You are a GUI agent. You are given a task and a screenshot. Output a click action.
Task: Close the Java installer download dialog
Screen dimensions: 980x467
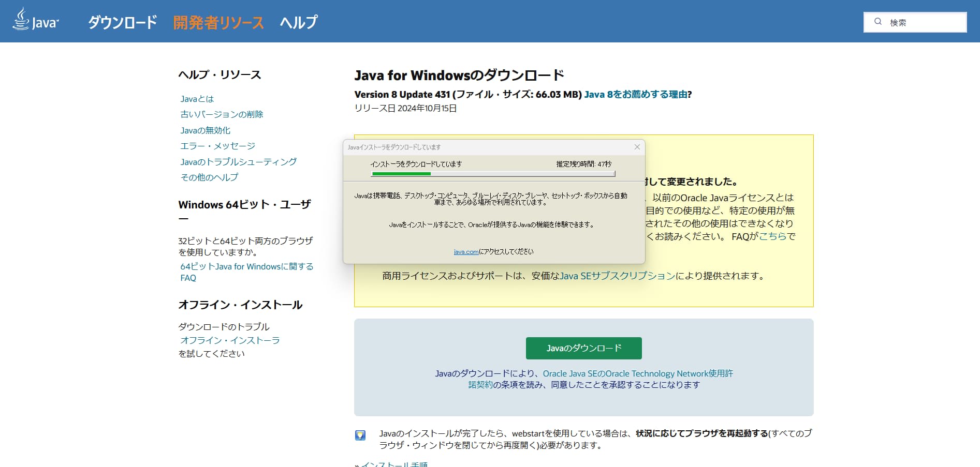click(637, 147)
